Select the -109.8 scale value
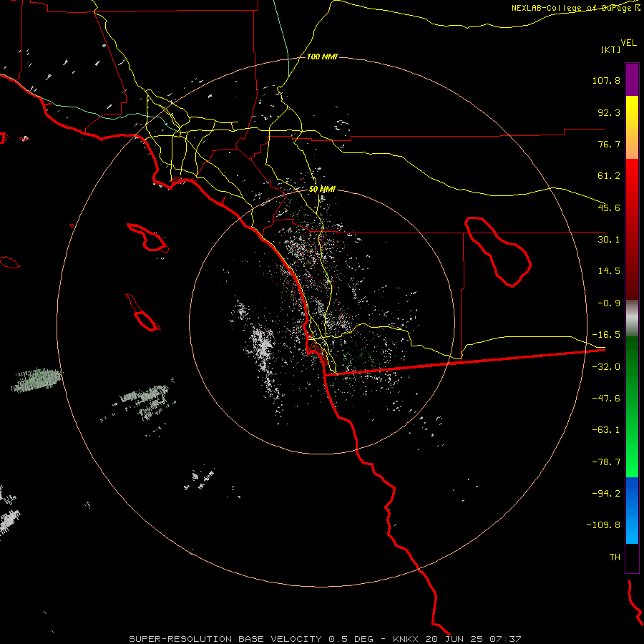This screenshot has width=644, height=644. (603, 525)
